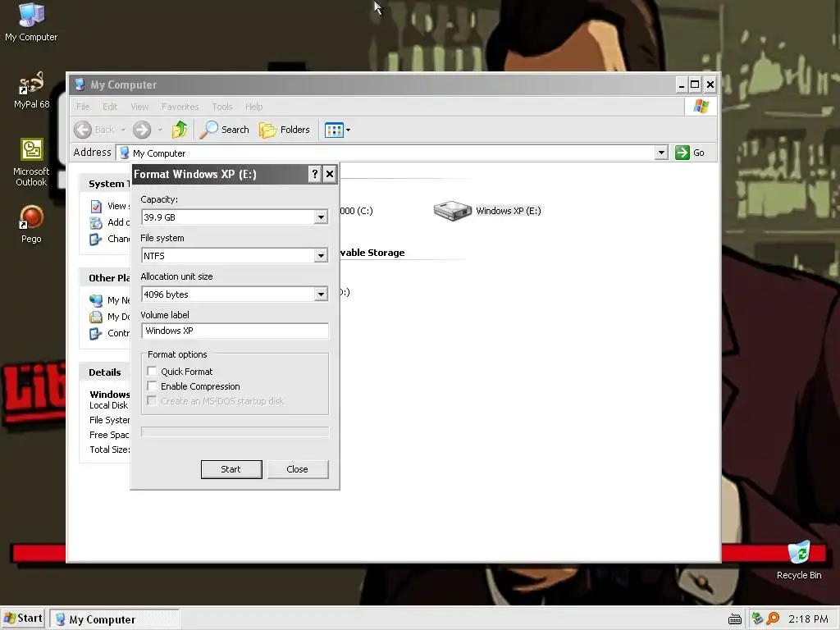Click the Add or remove programs task icon
This screenshot has width=840, height=630.
point(96,222)
